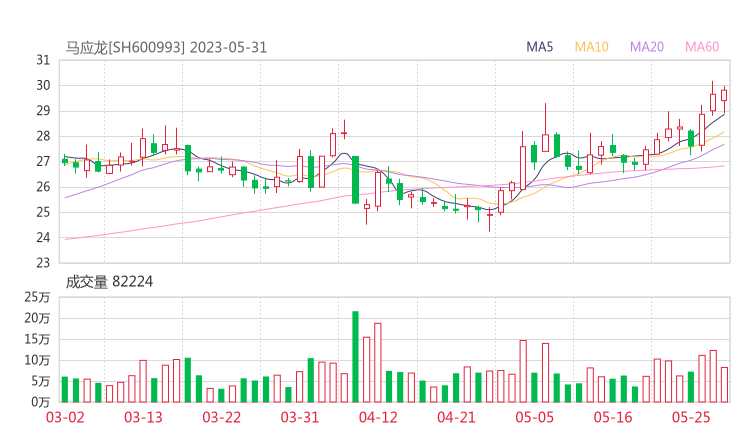
Task: Click the 05-16 date axis label
Action: click(613, 417)
